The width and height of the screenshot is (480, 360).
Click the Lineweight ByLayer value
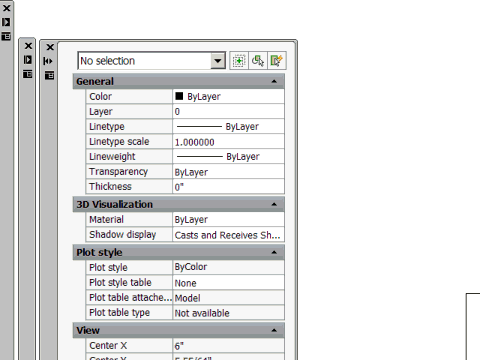click(229, 157)
